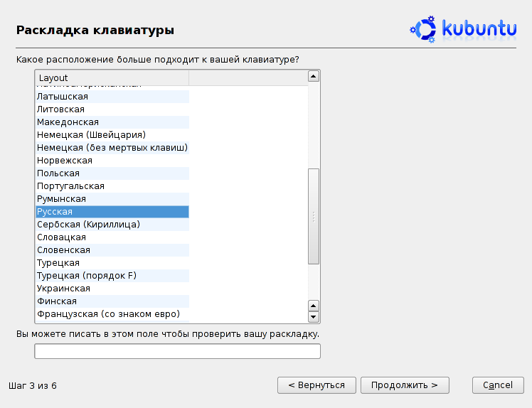
Task: Choose the Украинская layout
Action: pos(112,289)
